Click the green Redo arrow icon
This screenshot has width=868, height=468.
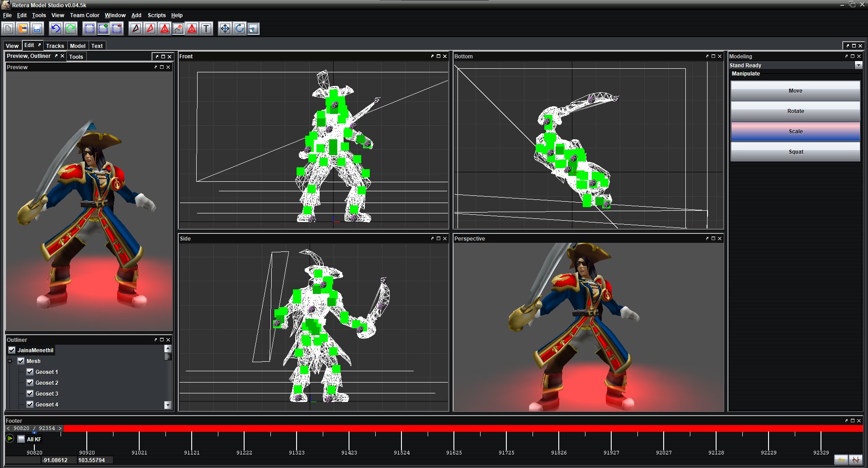[71, 29]
